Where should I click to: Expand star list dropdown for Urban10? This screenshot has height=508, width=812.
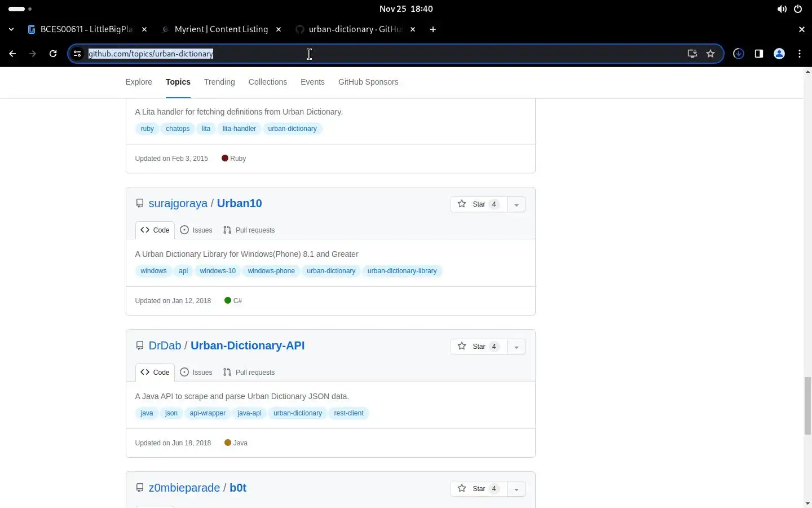(517, 204)
